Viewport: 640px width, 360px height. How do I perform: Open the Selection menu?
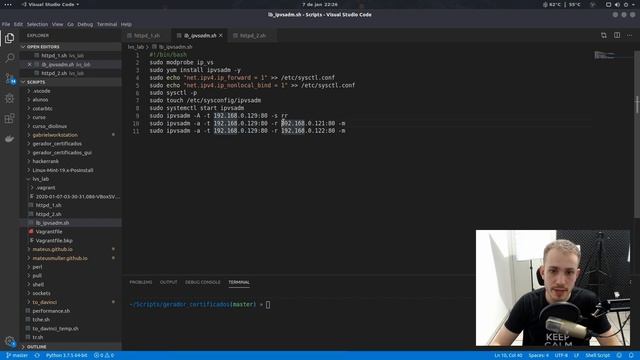click(37, 24)
